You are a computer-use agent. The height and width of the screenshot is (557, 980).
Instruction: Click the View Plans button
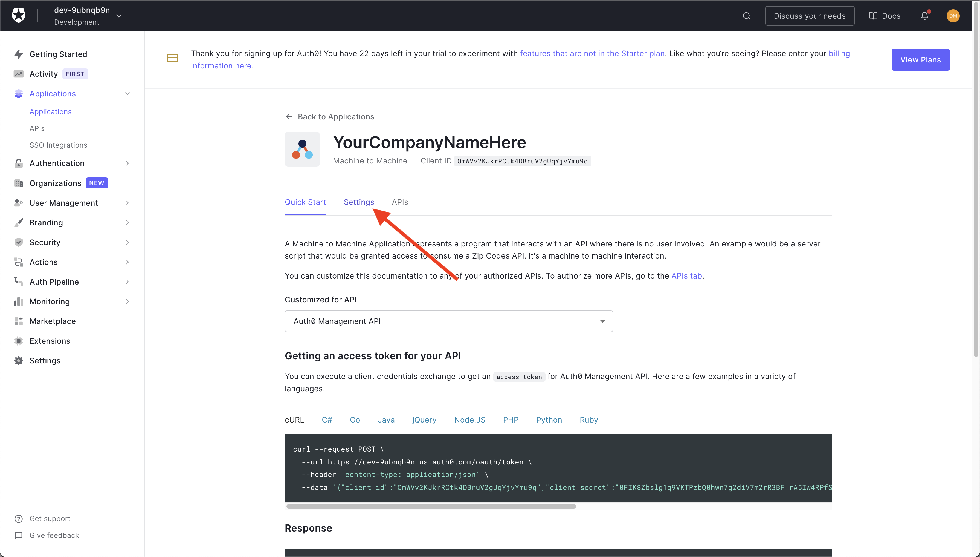920,60
